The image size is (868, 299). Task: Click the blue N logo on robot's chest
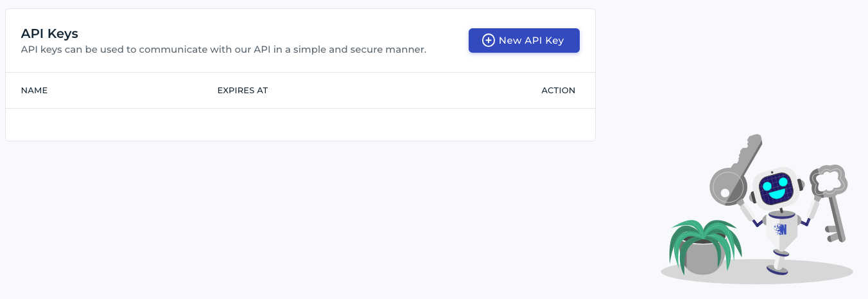tap(781, 229)
